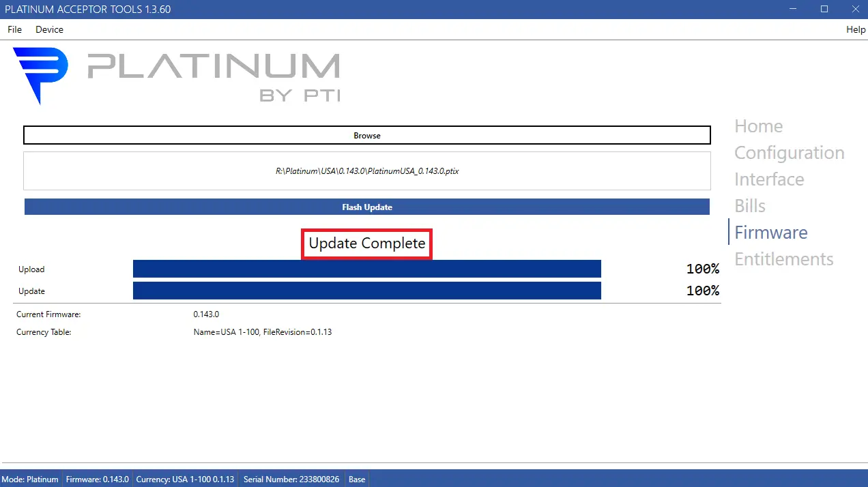Click the Platinum by PTI logo
Image resolution: width=868 pixels, height=487 pixels.
pyautogui.click(x=177, y=76)
